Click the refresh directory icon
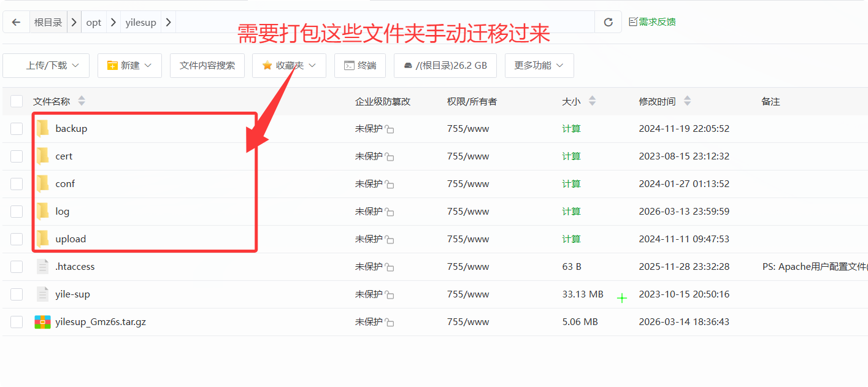The height and width of the screenshot is (387, 868). tap(608, 22)
